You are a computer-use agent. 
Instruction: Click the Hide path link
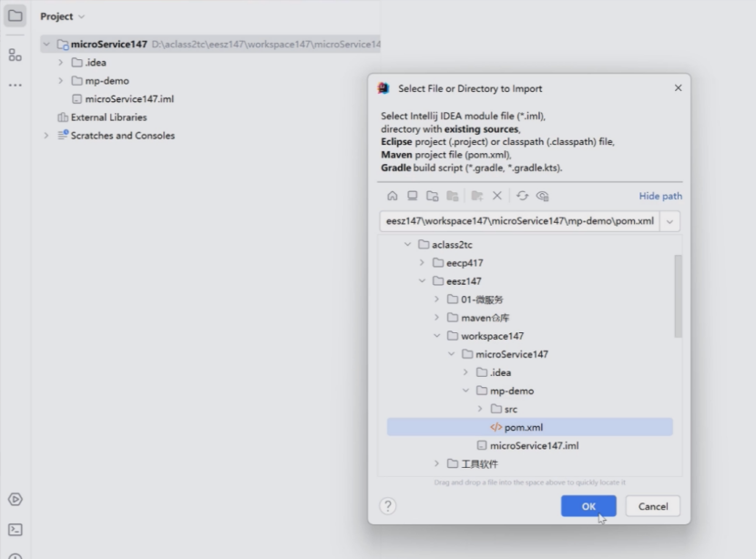click(660, 196)
